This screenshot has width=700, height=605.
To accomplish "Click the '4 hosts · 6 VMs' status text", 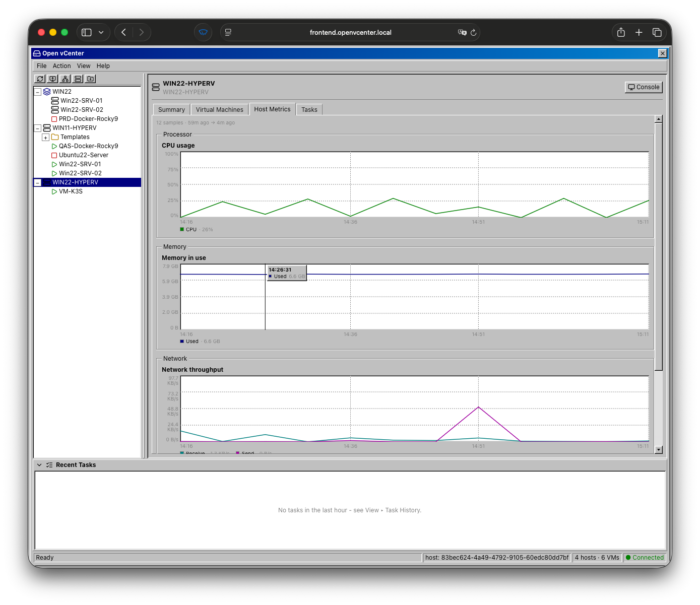I will click(597, 558).
